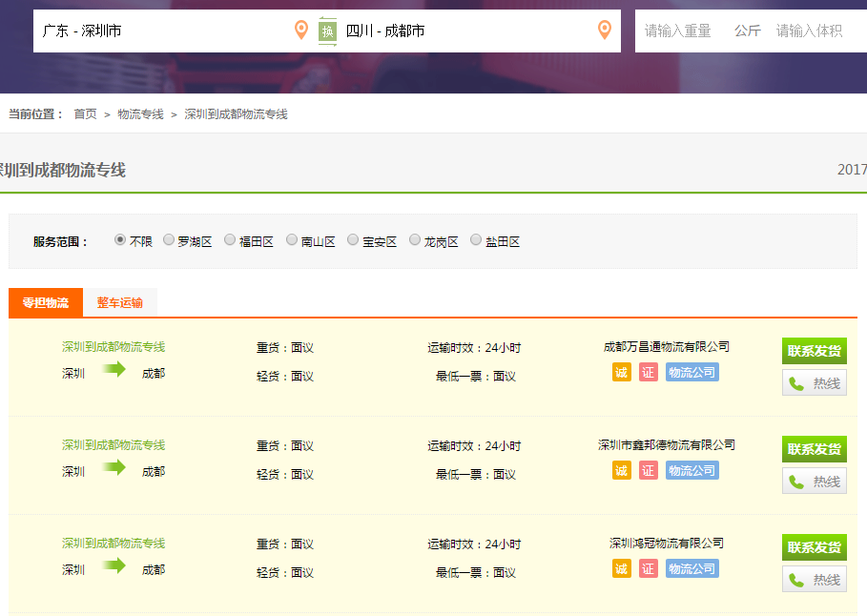The image size is (867, 616).
Task: Click 最低一票：面议 in 鸿冠 row
Action: [x=476, y=572]
